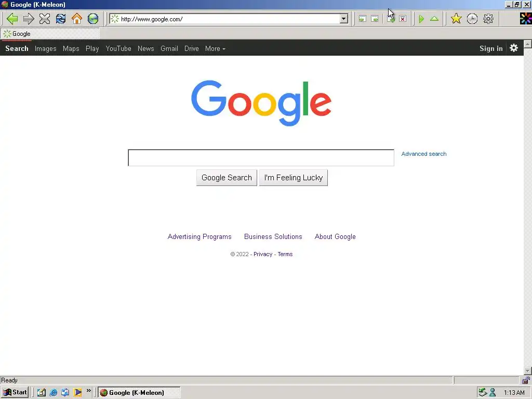This screenshot has width=532, height=399.
Task: Click the scrollbar up arrow
Action: (x=528, y=44)
